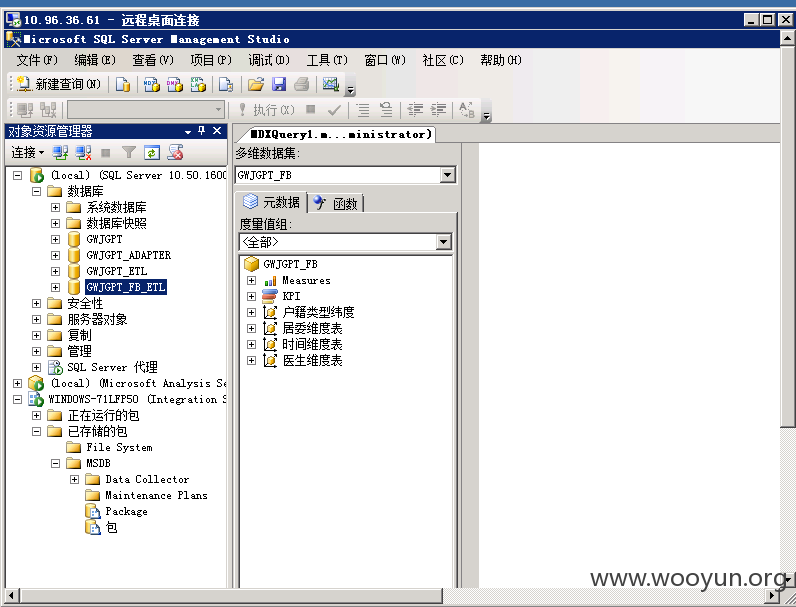
Task: Click the XMLA query toolbar icon
Action: (198, 84)
